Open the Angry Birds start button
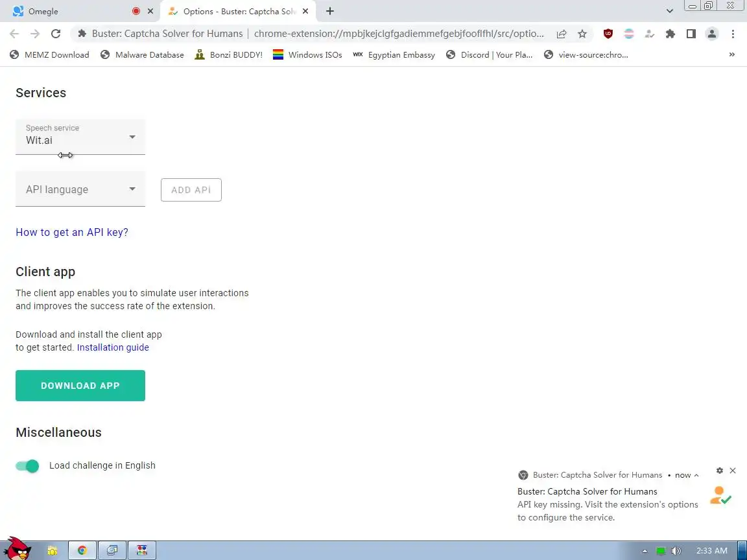Image resolution: width=747 pixels, height=560 pixels. click(x=17, y=548)
